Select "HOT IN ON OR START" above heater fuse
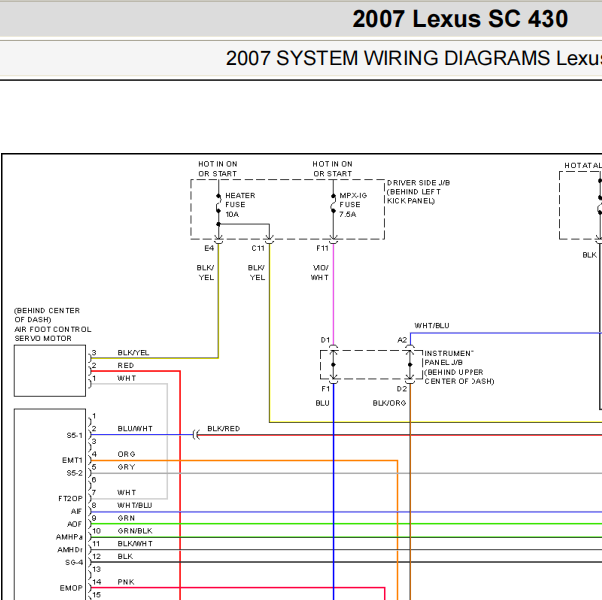Screen dimensions: 602x600 pyautogui.click(x=218, y=169)
